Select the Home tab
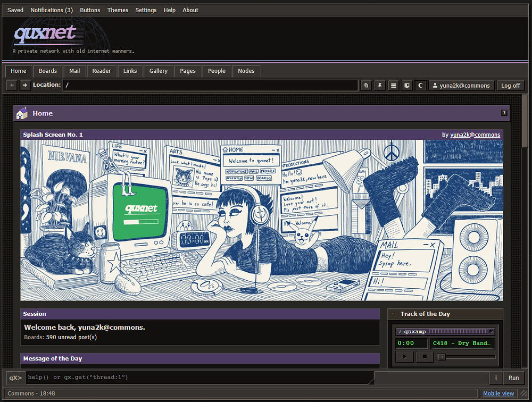 click(x=18, y=71)
